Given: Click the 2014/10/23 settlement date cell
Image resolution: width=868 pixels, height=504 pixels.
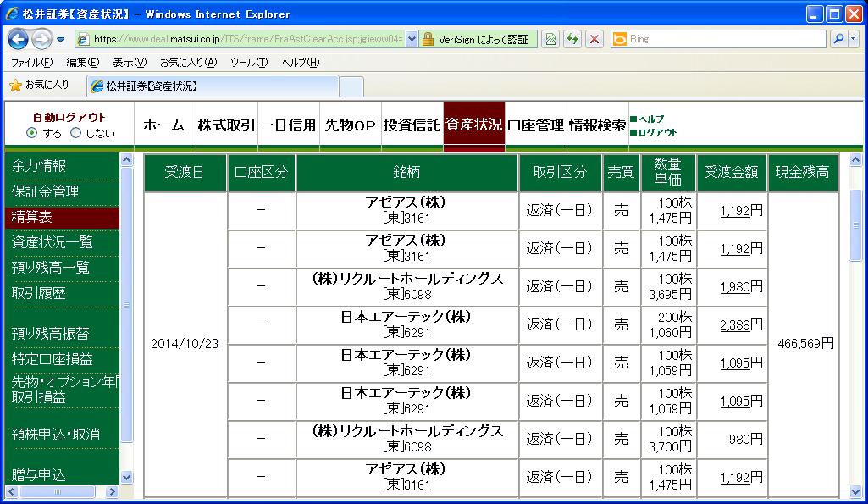Looking at the screenshot, I should point(185,343).
